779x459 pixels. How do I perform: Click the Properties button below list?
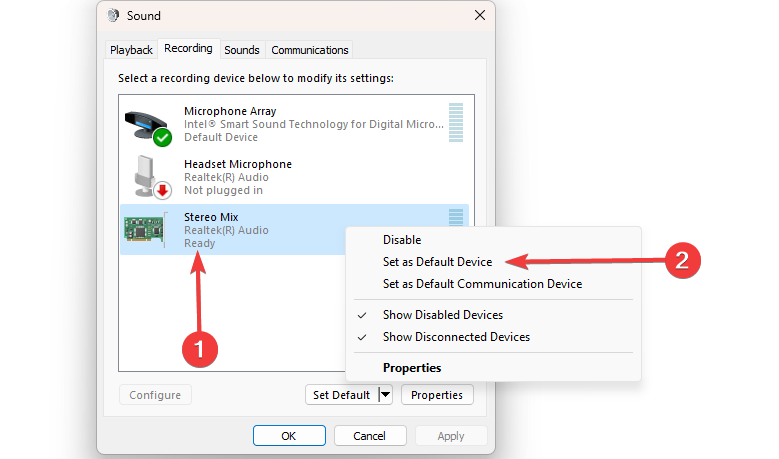coord(437,395)
